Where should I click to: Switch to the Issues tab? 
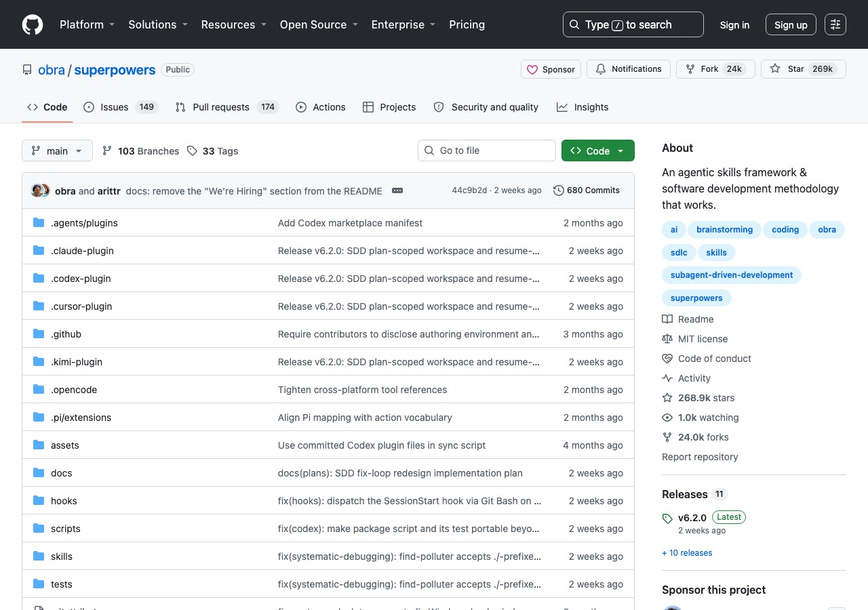click(x=120, y=107)
